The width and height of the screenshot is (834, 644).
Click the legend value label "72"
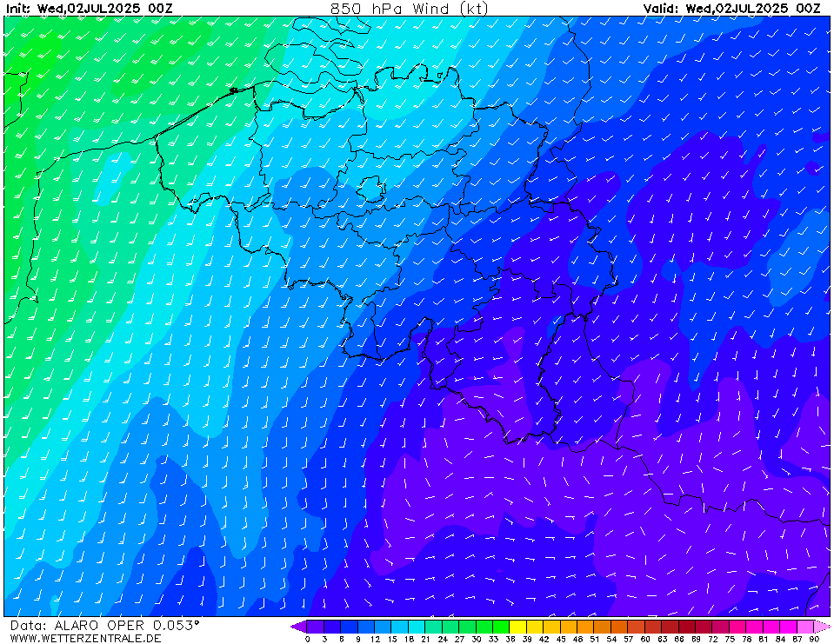point(713,639)
